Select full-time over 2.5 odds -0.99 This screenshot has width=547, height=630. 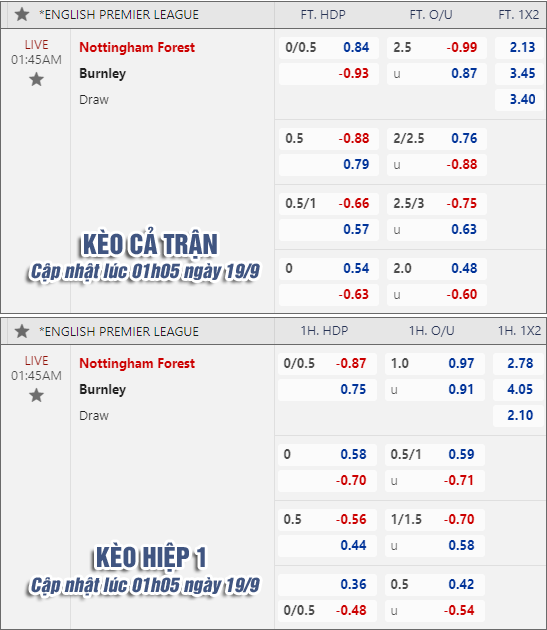pos(461,47)
